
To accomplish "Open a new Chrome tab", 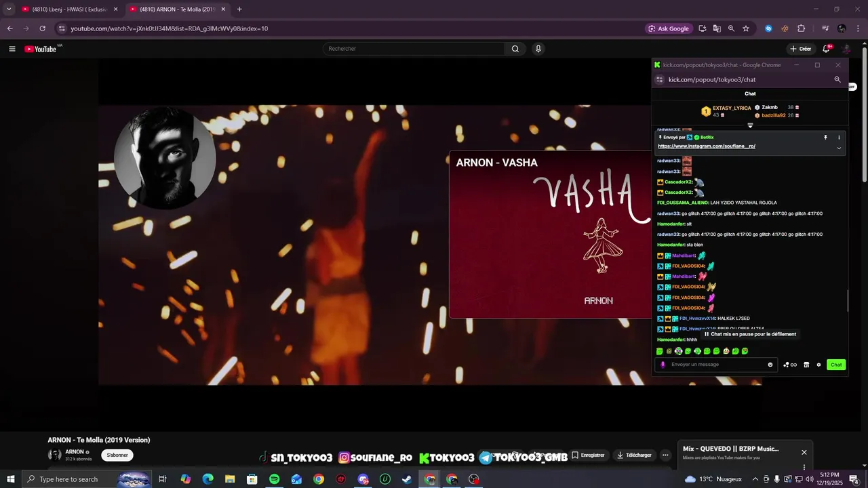I will pos(239,9).
